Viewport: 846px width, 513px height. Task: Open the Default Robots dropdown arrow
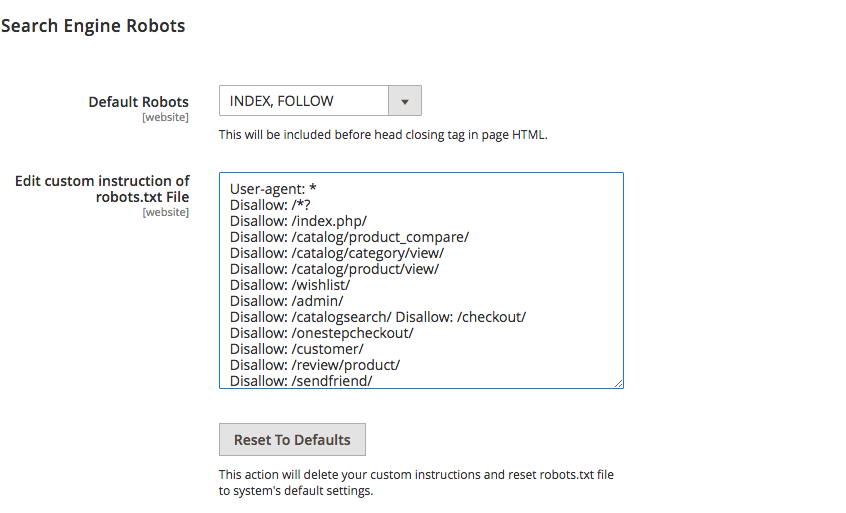[x=405, y=101]
